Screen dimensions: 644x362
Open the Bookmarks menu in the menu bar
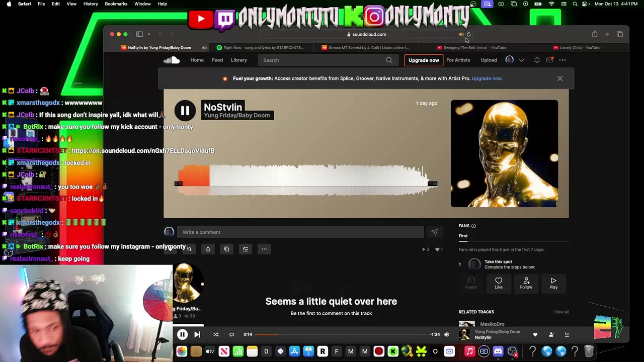(x=116, y=4)
